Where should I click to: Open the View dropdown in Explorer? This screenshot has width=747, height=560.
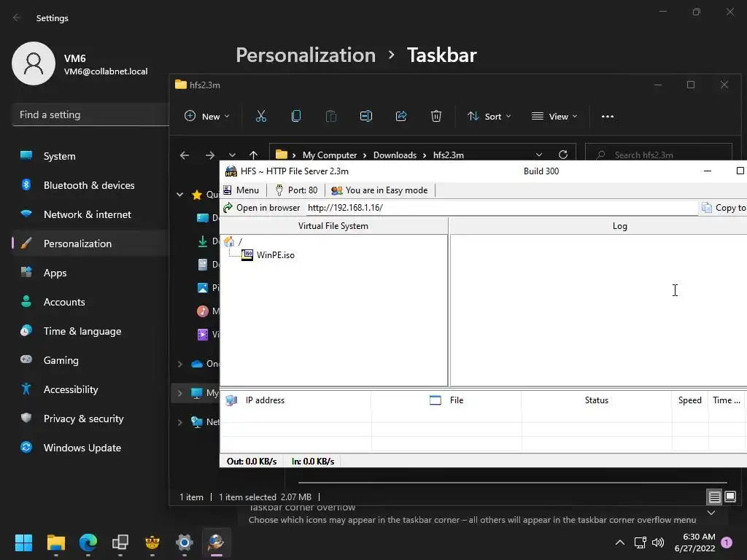pos(554,116)
